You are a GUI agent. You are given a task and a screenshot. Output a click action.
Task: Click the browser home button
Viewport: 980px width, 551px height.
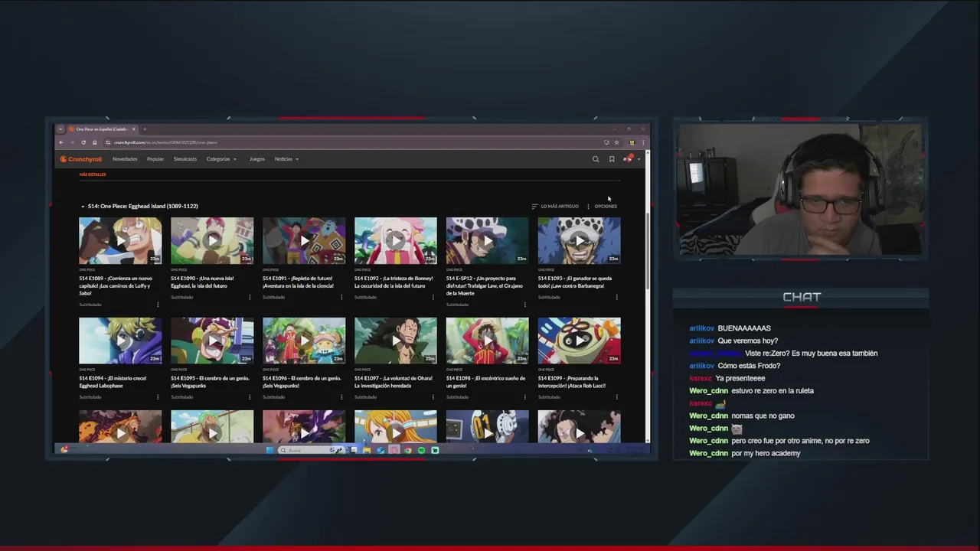[95, 142]
